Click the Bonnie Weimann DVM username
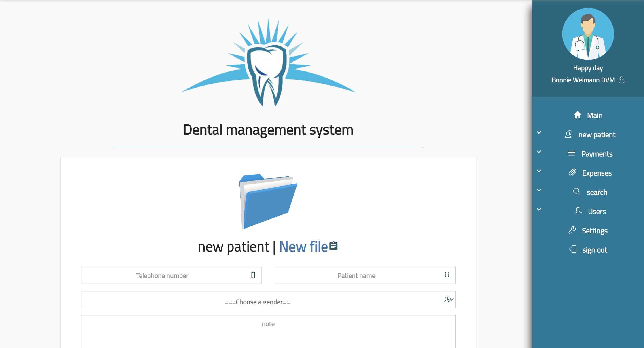 click(x=583, y=80)
